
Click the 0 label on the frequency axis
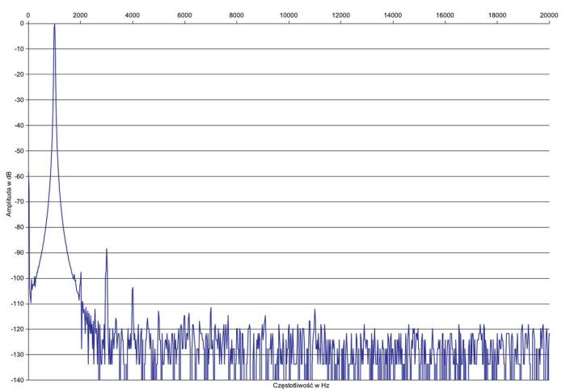[x=28, y=15]
